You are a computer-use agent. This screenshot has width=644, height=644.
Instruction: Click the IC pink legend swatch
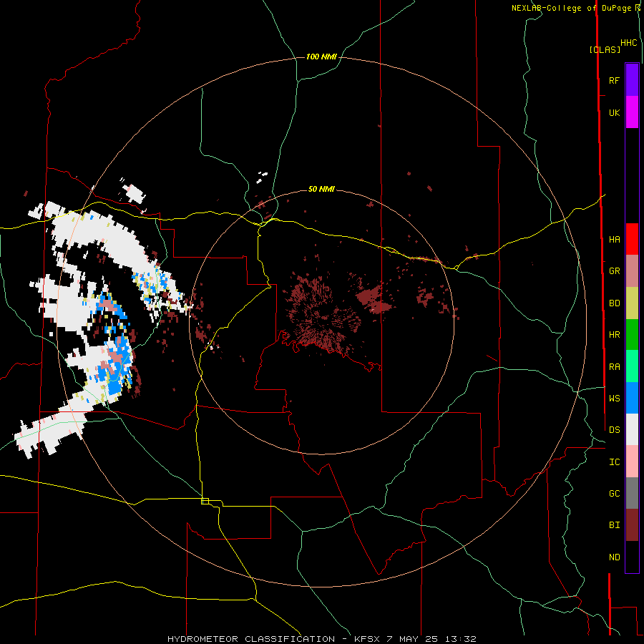632,462
